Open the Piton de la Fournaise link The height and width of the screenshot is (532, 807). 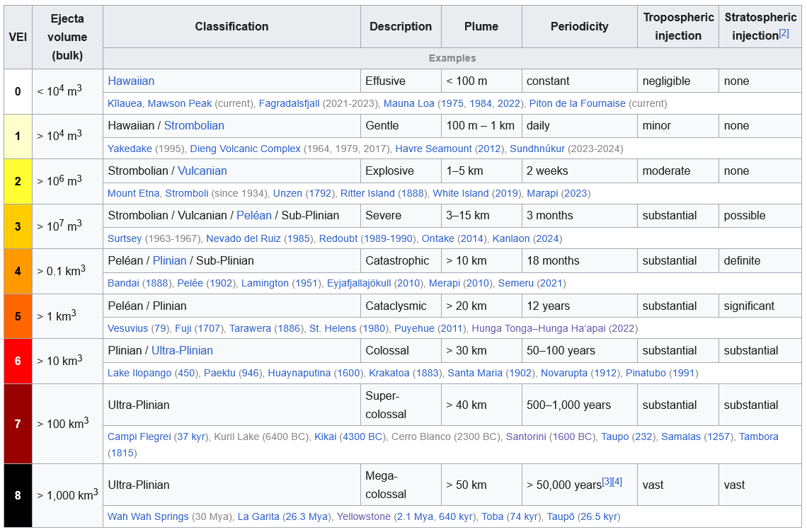click(578, 103)
